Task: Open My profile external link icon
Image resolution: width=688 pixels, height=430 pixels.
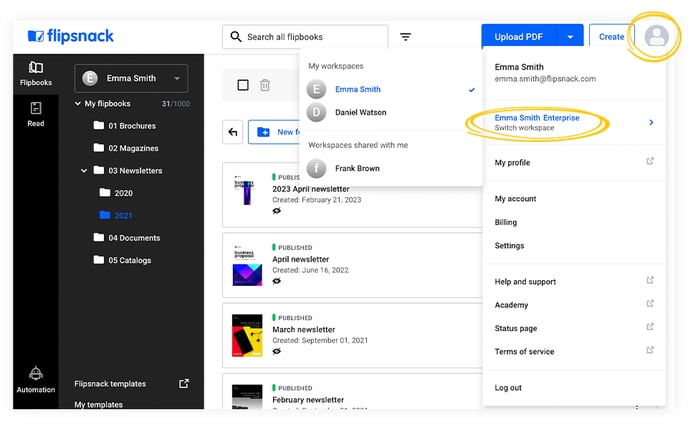Action: [x=650, y=161]
